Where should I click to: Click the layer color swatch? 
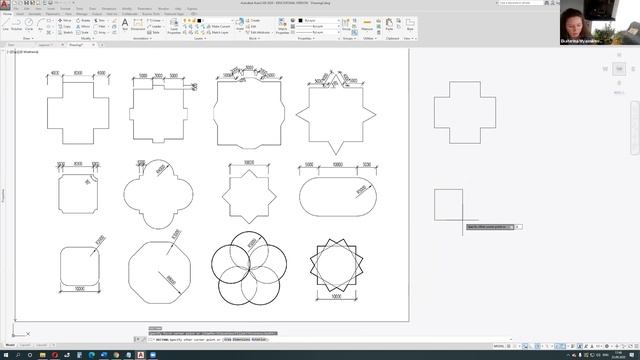coord(199,20)
